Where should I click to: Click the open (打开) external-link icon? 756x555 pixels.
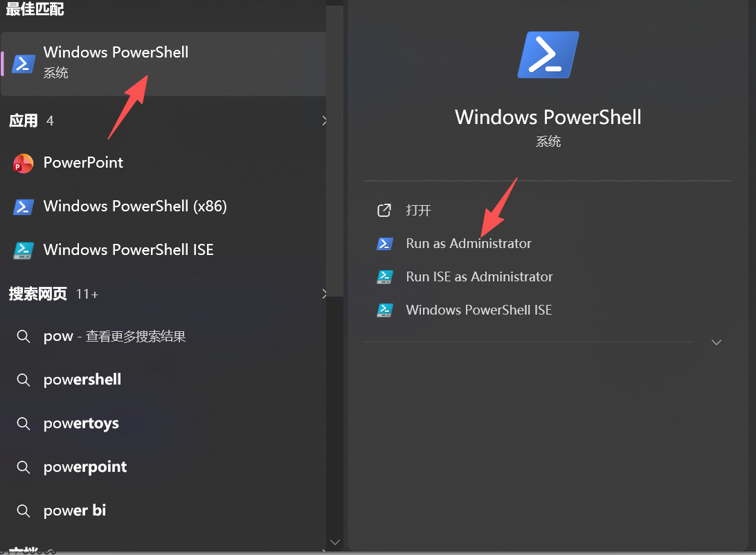[384, 211]
